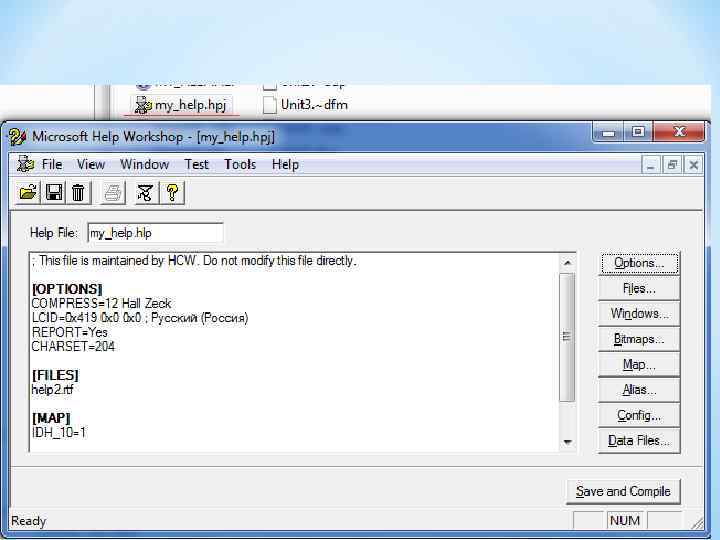The image size is (720, 540).
Task: Open the Test menu
Action: coord(197,164)
